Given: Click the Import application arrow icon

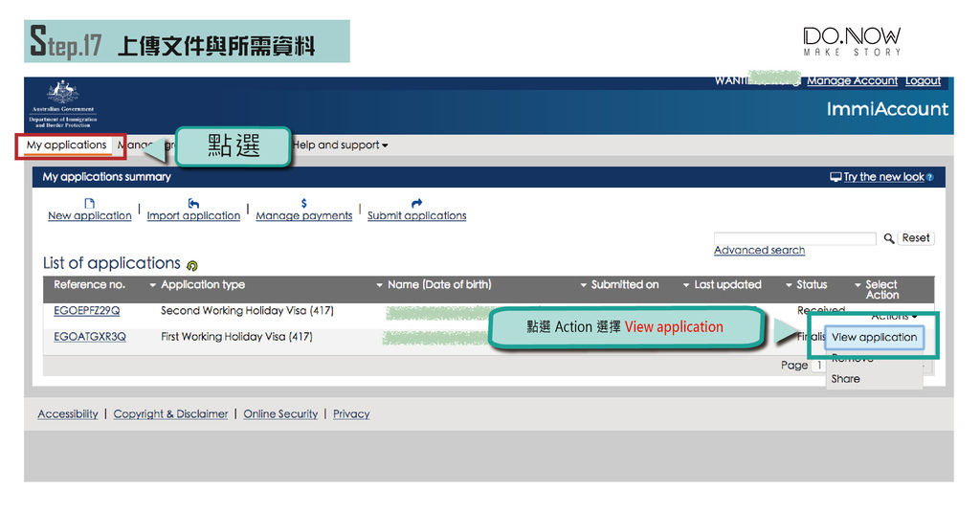Looking at the screenshot, I should 193,203.
